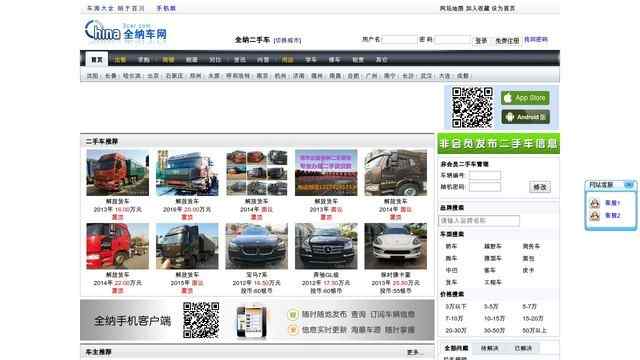Open the nine-photo truck collage thumbnail
The height and width of the screenshot is (360, 640).
256,173
